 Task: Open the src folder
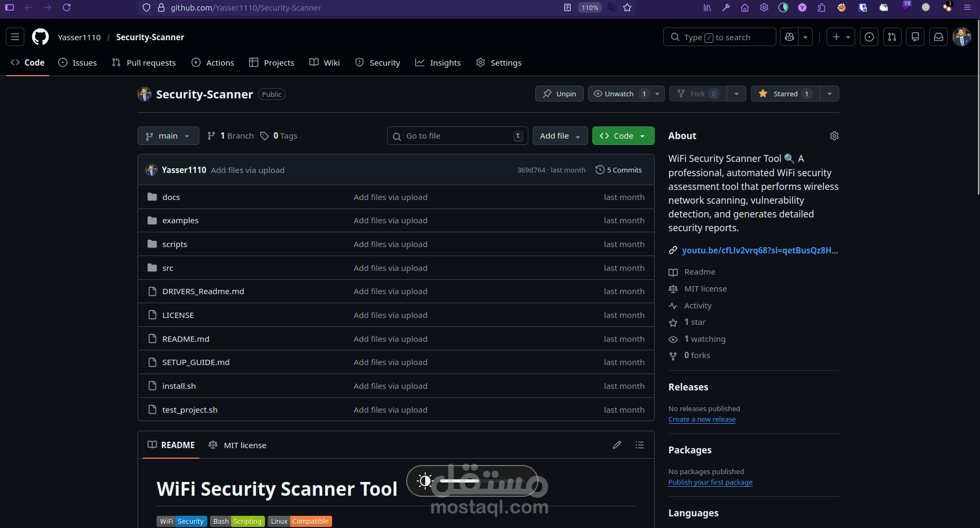[x=168, y=268]
